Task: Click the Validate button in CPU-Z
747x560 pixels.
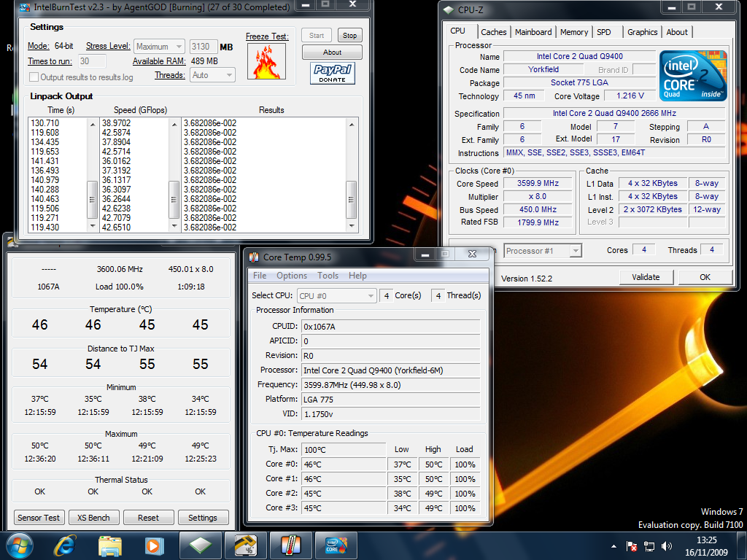Action: (x=646, y=277)
